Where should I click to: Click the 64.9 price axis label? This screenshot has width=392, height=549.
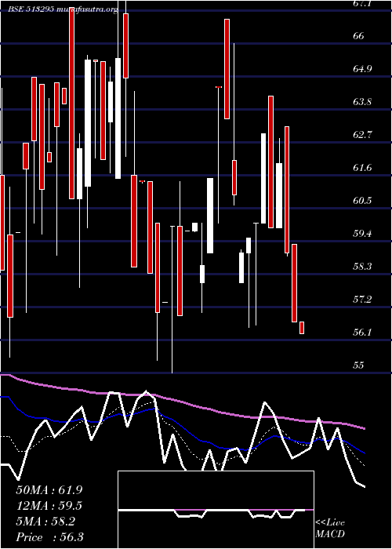[x=362, y=69]
